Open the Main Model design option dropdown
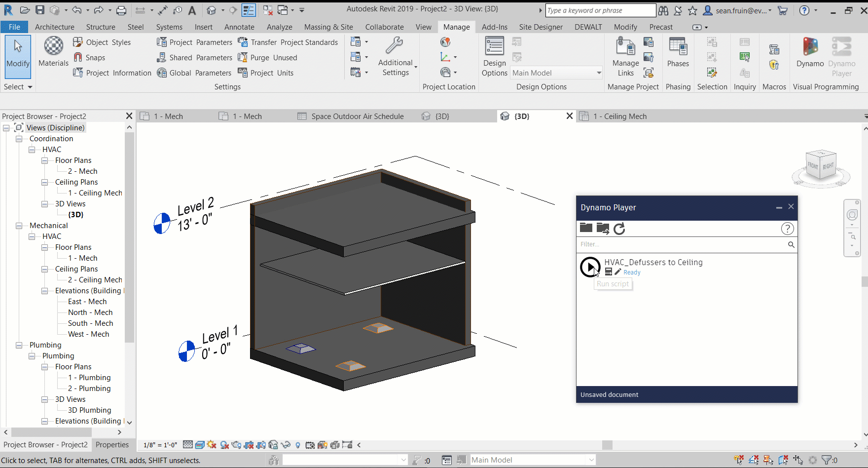 pyautogui.click(x=556, y=73)
